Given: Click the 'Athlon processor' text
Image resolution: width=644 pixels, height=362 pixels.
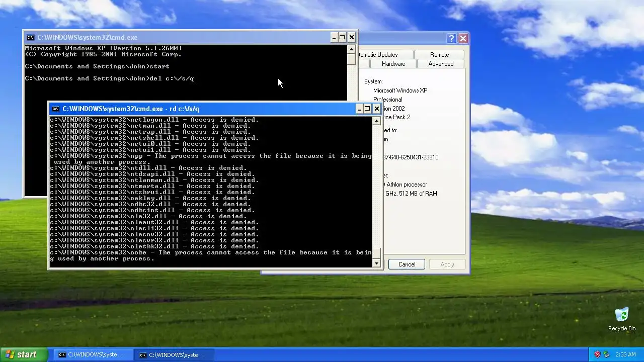Looking at the screenshot, I should click(x=407, y=185).
